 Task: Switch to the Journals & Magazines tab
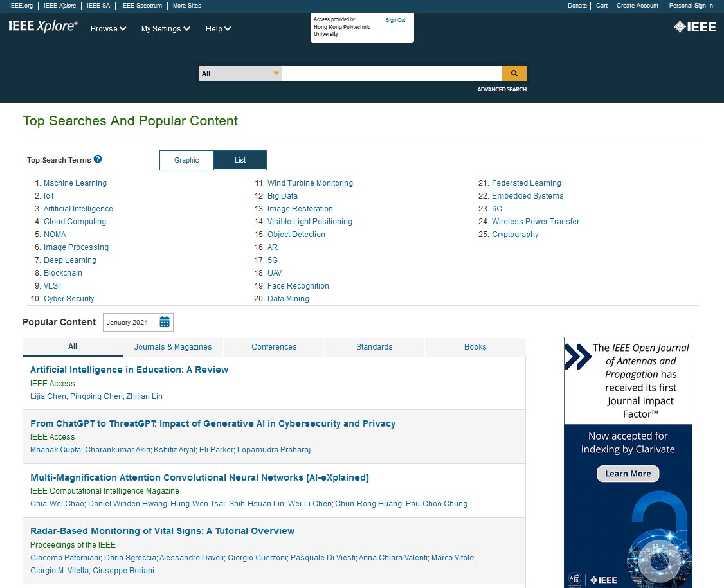[173, 347]
